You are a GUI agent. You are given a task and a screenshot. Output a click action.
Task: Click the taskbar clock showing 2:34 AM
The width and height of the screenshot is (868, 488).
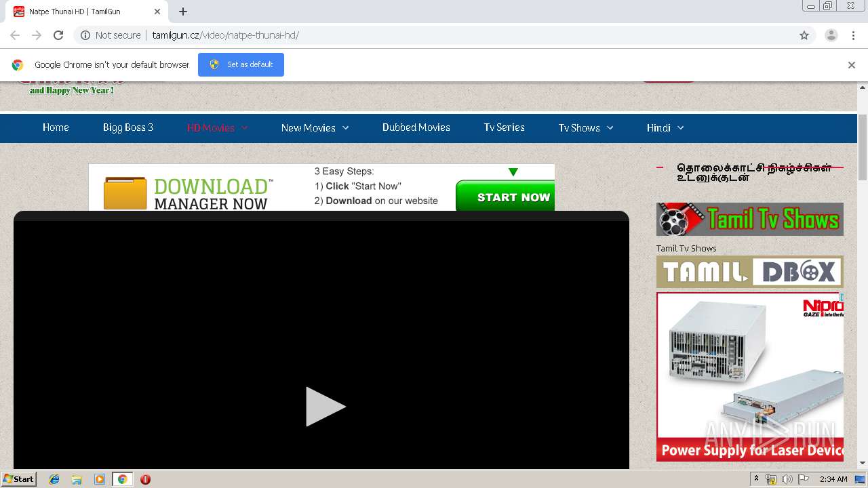(x=833, y=479)
